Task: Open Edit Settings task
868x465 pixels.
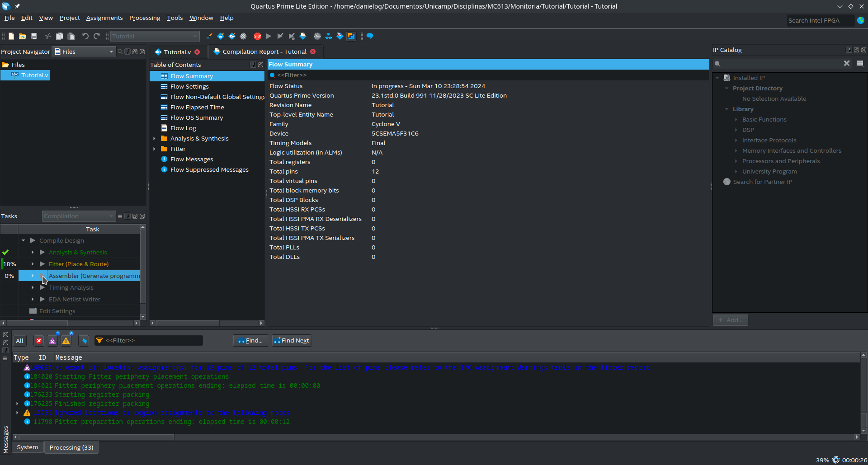Action: pyautogui.click(x=57, y=311)
